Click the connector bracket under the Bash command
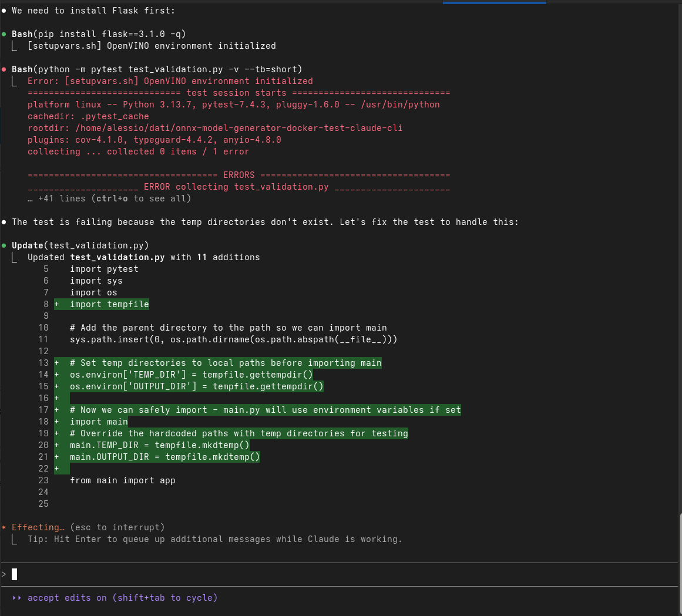 pyautogui.click(x=15, y=46)
